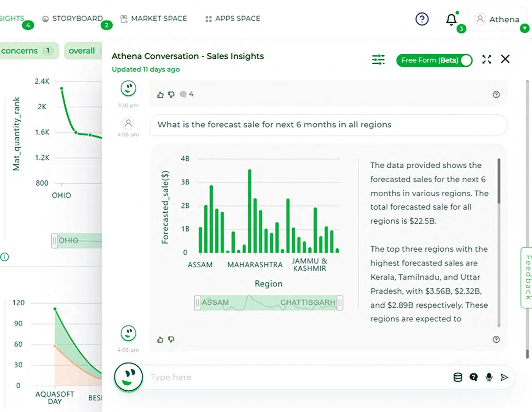Image resolution: width=532 pixels, height=412 pixels.
Task: Click the left handle of the Region range slider
Action: [x=198, y=303]
